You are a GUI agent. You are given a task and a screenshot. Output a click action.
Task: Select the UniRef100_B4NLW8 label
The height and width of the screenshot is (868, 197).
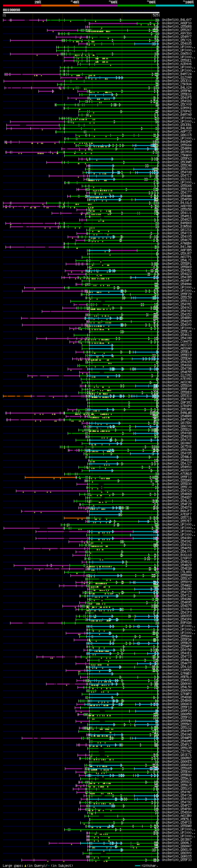coord(177,413)
